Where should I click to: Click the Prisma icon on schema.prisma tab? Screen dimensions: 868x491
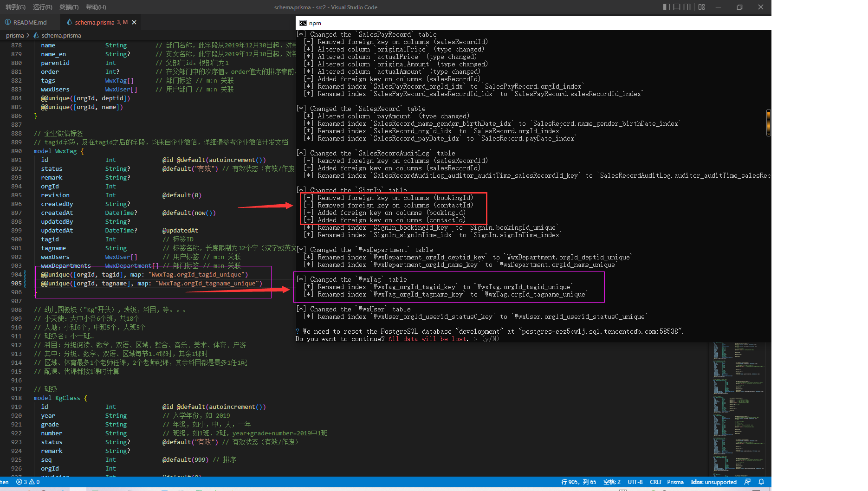point(69,22)
